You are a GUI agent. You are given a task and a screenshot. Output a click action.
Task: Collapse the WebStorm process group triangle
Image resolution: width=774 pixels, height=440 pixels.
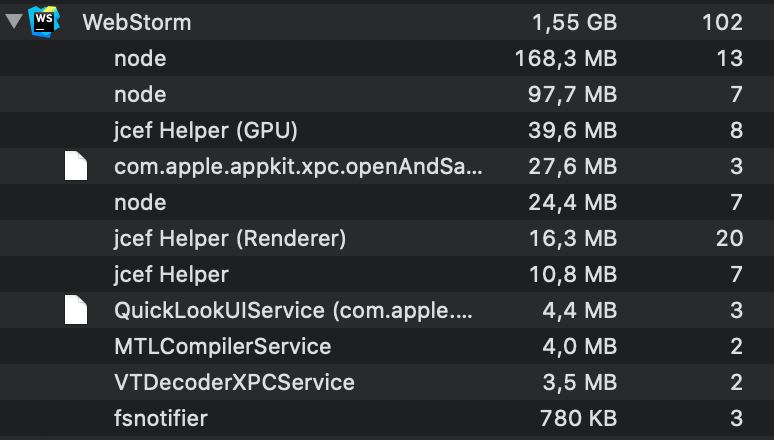point(14,21)
